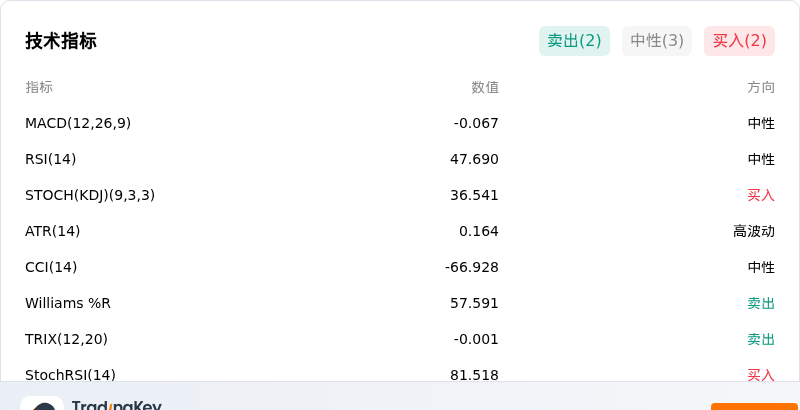Viewport: 800px width, 410px height.
Task: Select the 卖出(2) sell filter badge
Action: coord(574,41)
